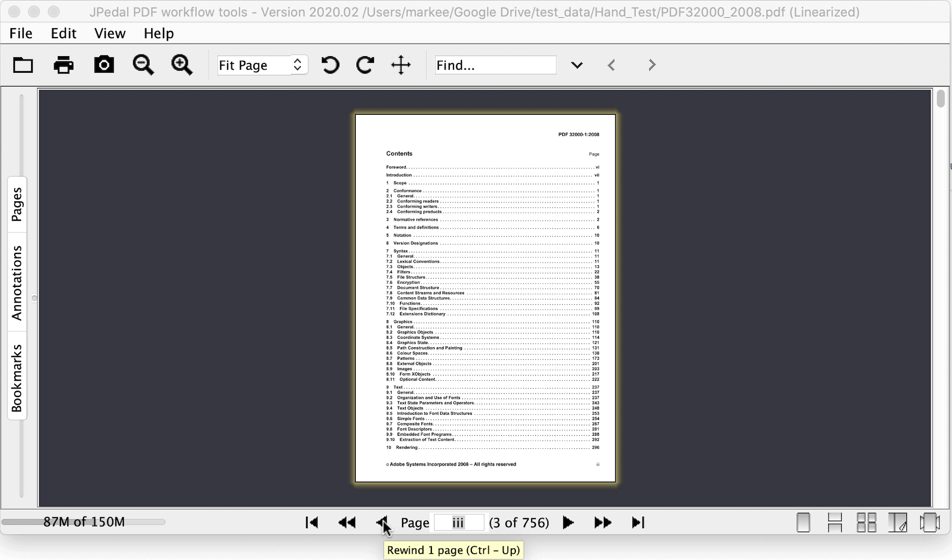This screenshot has height=560, width=952.
Task: Open a PDF file with the folder icon
Action: (23, 65)
